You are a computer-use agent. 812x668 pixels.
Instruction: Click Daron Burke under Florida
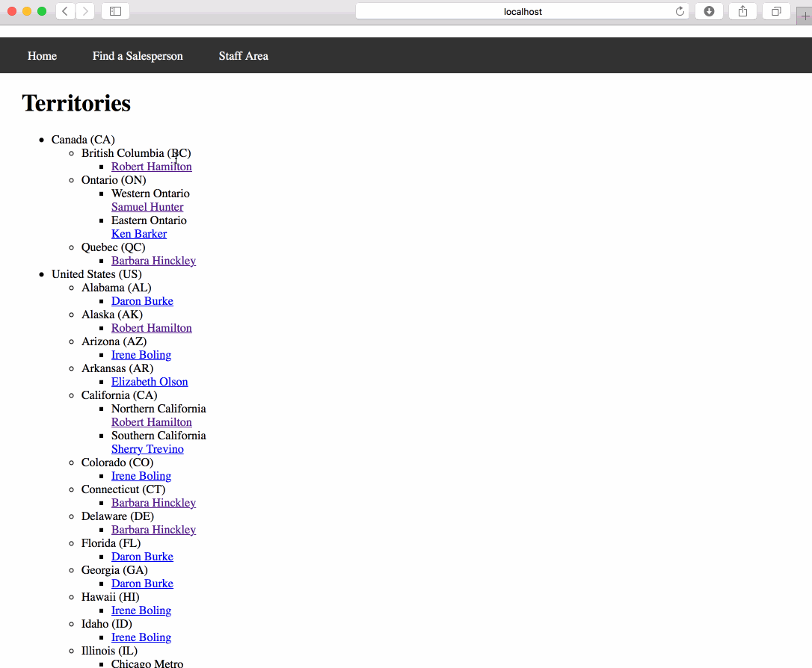coord(142,556)
